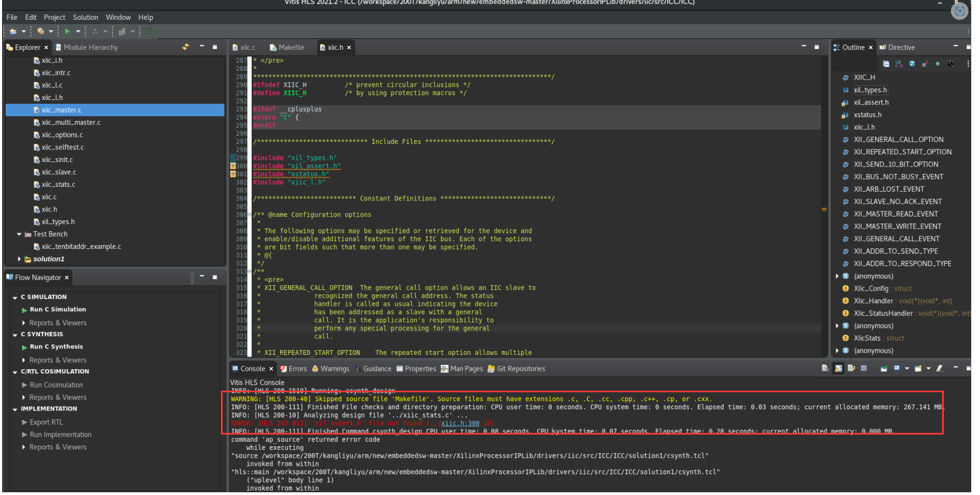Open a new console with the Open Console icon
Image resolution: width=980 pixels, height=495 pixels.
[x=918, y=369]
